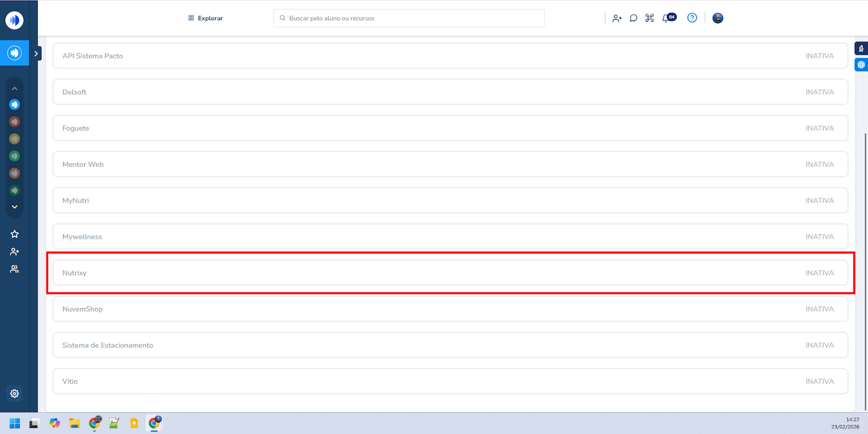Open the QR code scanner icon

pyautogui.click(x=650, y=18)
